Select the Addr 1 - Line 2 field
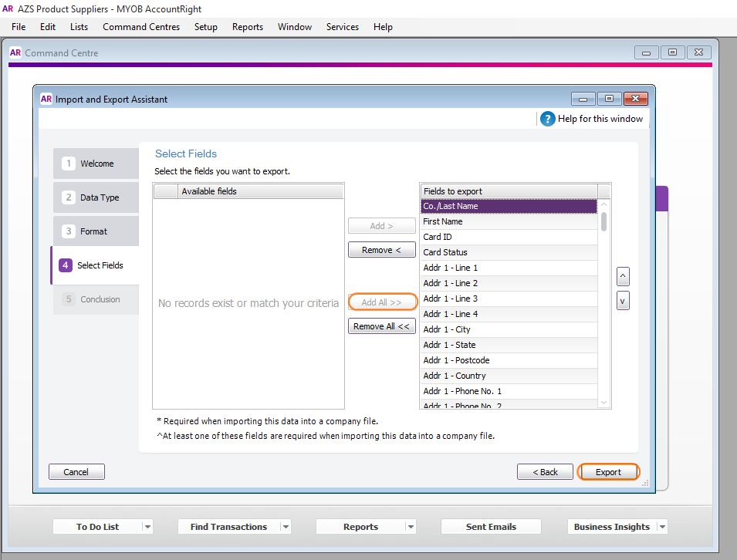737x560 pixels. point(509,283)
